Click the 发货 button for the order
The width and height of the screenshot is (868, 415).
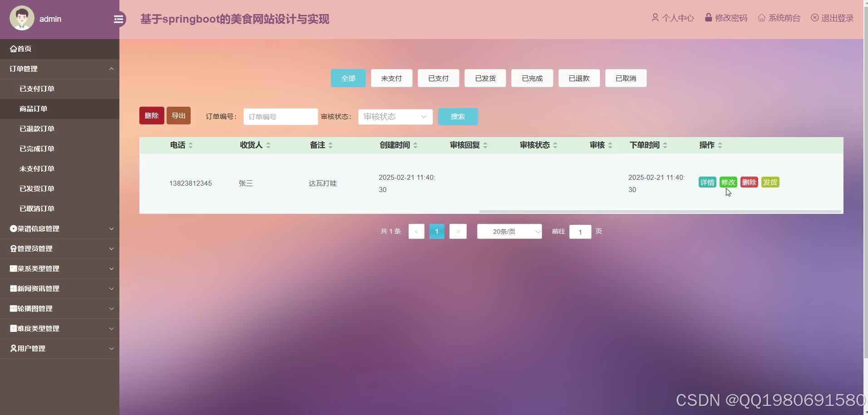[x=770, y=182]
